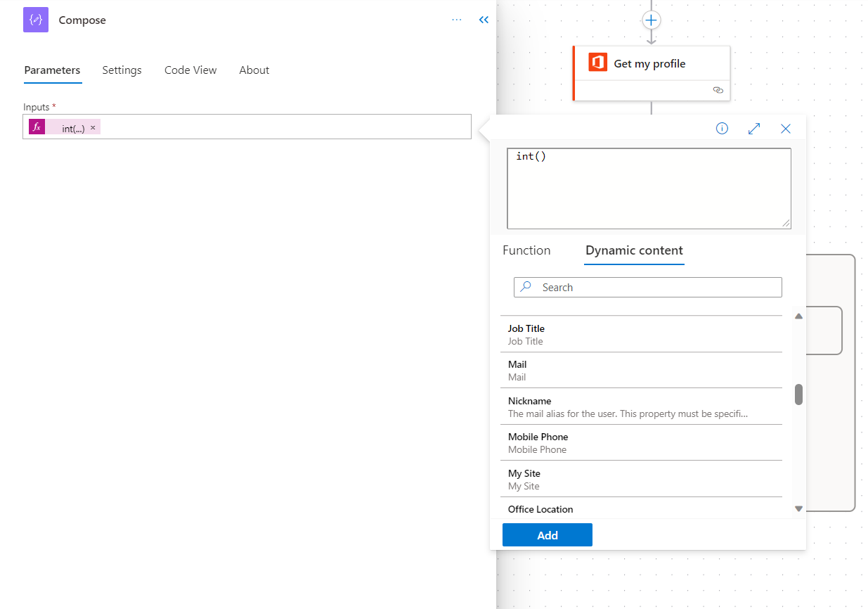
Task: Click the dynamic content Search box
Action: coord(648,288)
